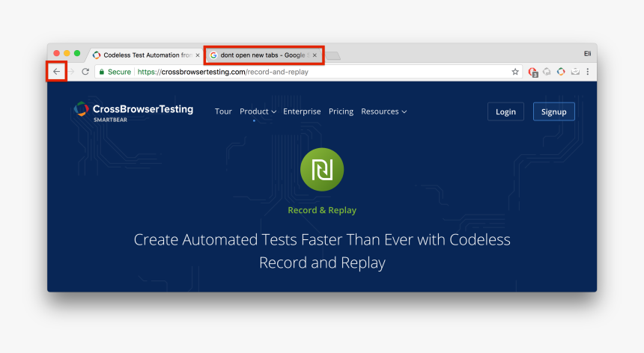Open the Pricing page
Viewport: 644px width, 353px height.
pyautogui.click(x=341, y=111)
